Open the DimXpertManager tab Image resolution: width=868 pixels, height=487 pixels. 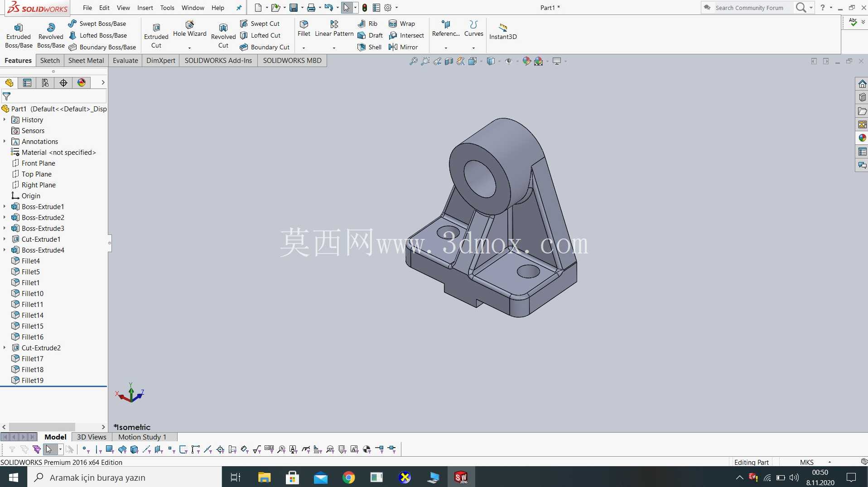(63, 82)
